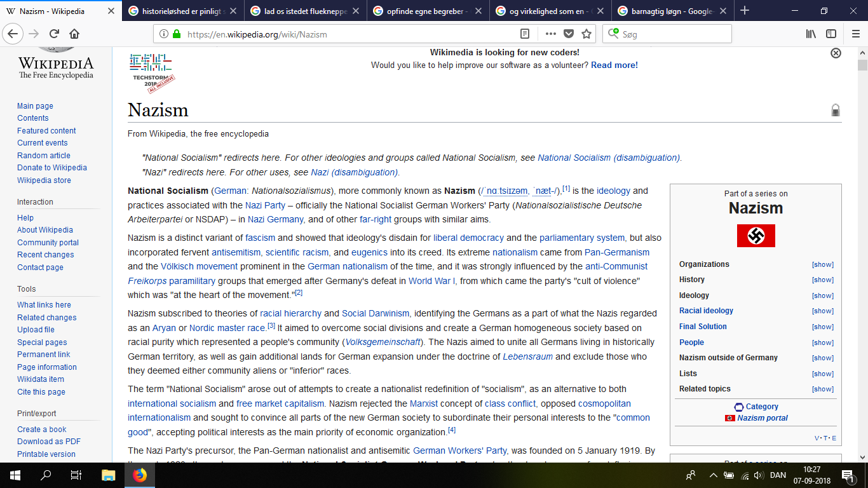Show the Lists section in sidebar
The width and height of the screenshot is (868, 488).
[x=822, y=374]
